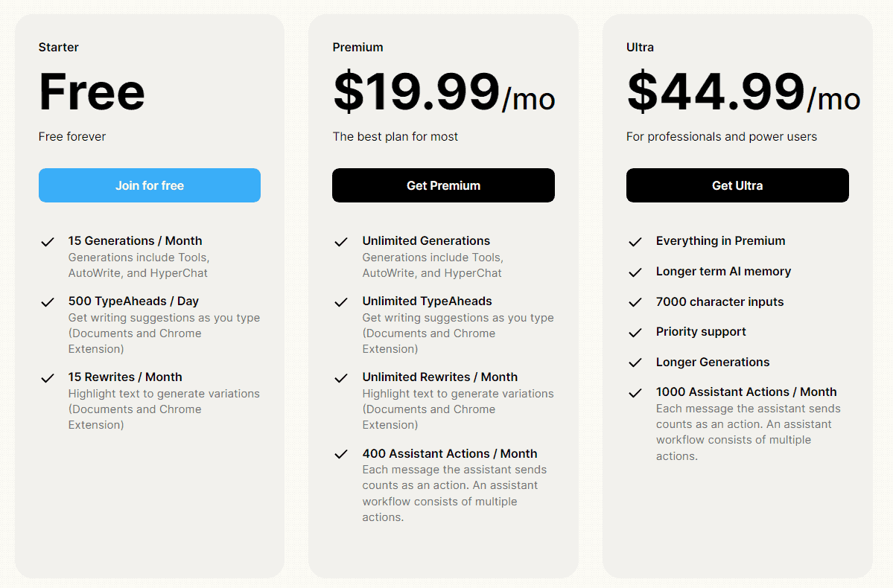The image size is (893, 588).
Task: Click checkmark next to Unlimited Generations
Action: (341, 242)
